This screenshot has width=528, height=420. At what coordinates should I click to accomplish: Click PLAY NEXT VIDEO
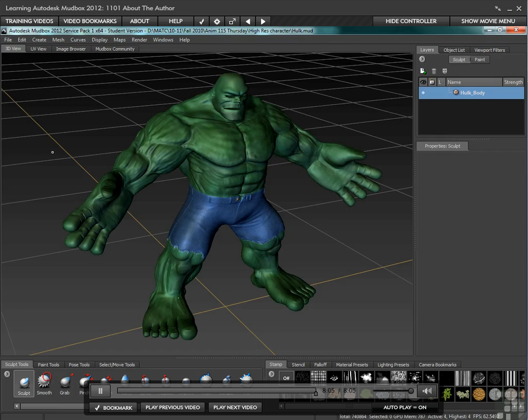235,408
